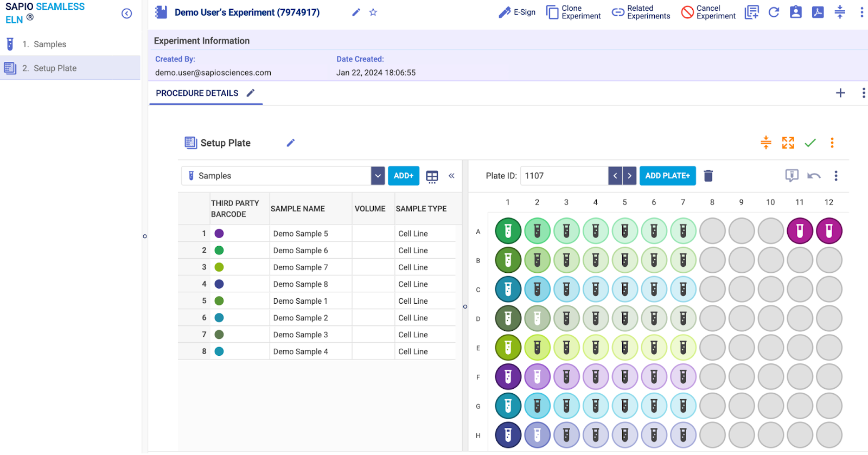Refresh the experiment page
The height and width of the screenshot is (455, 868).
pyautogui.click(x=774, y=12)
